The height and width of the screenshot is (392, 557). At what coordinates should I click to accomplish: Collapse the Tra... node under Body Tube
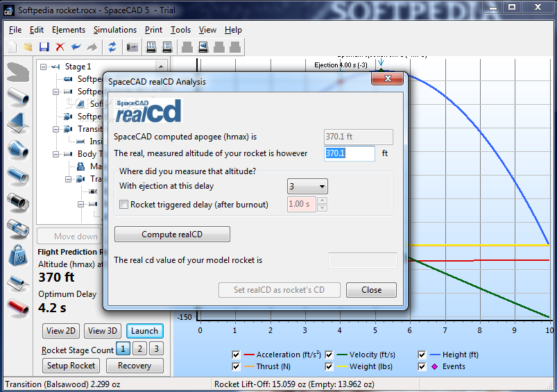coord(68,179)
